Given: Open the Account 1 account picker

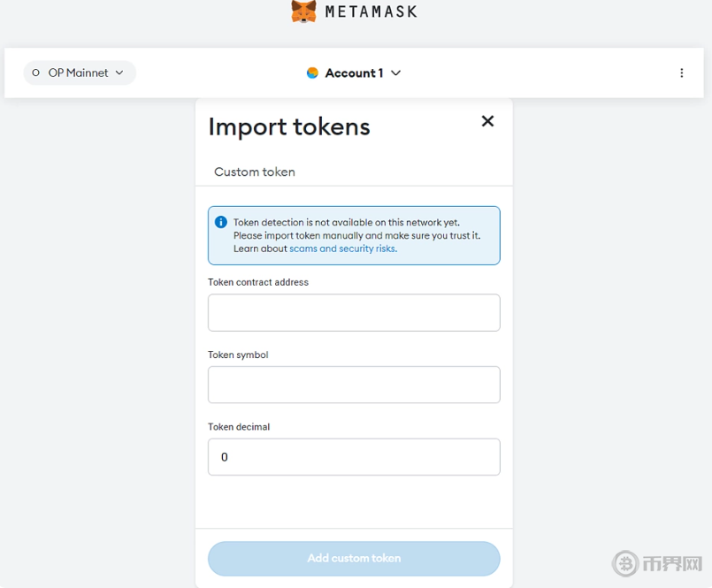Looking at the screenshot, I should point(354,73).
